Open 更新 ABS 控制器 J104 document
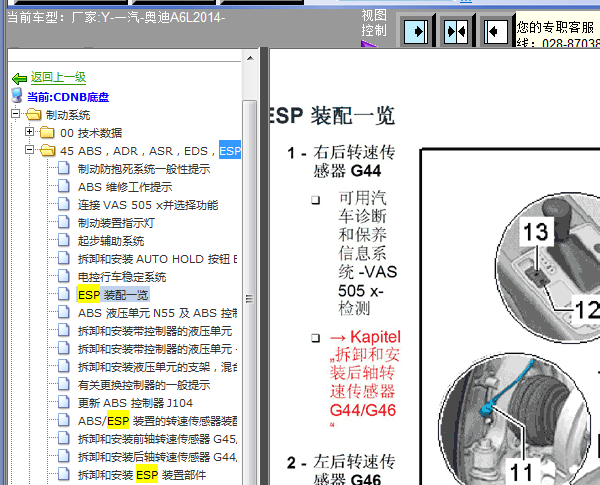This screenshot has width=600, height=485. point(135,403)
